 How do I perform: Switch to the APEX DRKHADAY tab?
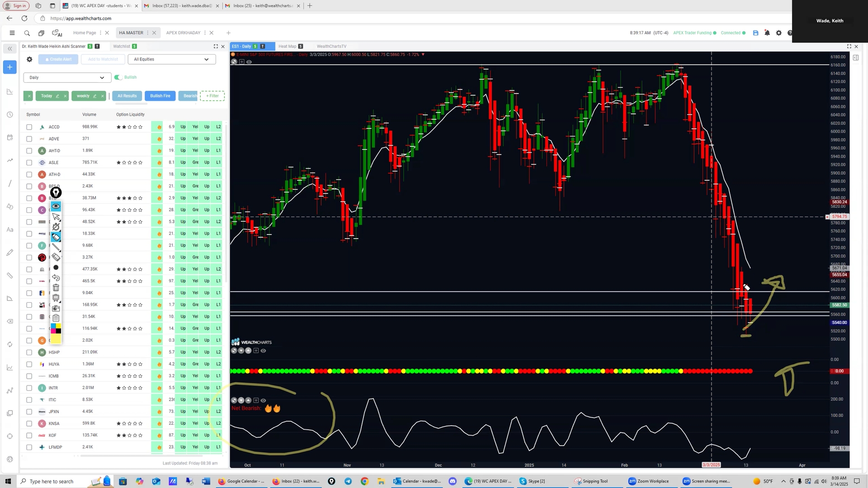pyautogui.click(x=183, y=33)
